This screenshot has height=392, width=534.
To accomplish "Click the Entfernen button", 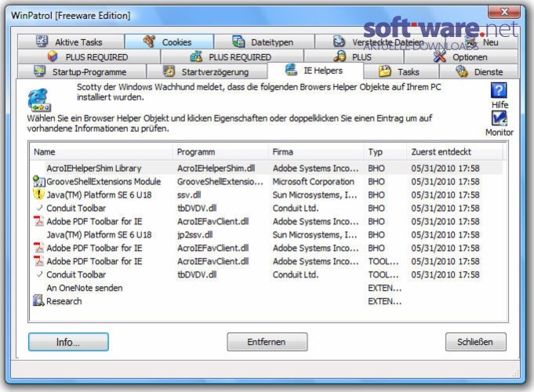I will pos(267,342).
